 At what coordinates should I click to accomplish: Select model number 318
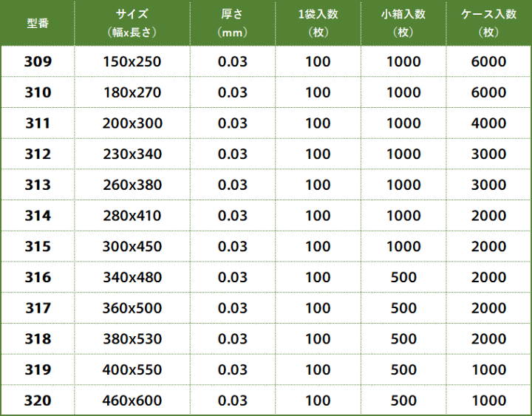tap(38, 339)
